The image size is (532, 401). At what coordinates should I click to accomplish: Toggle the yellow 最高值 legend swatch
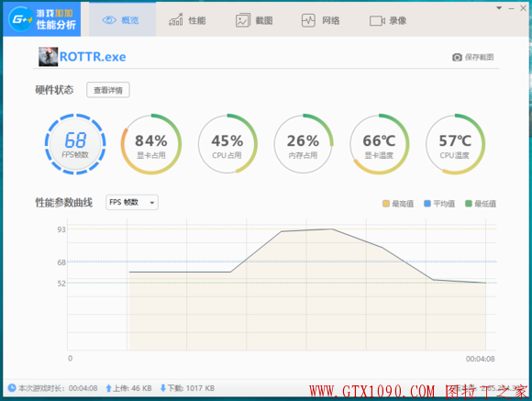386,204
